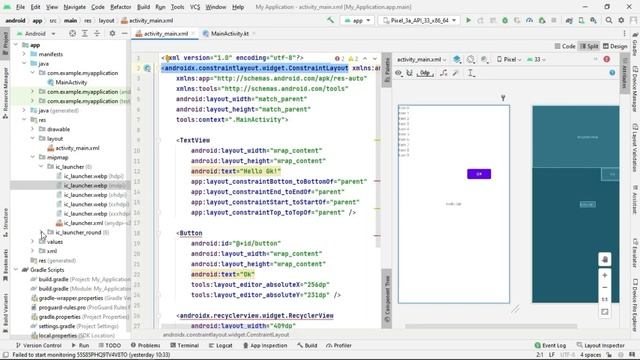640x360 pixels.
Task: Open the Pixel_3a_API_33 device dropdown
Action: [x=419, y=20]
